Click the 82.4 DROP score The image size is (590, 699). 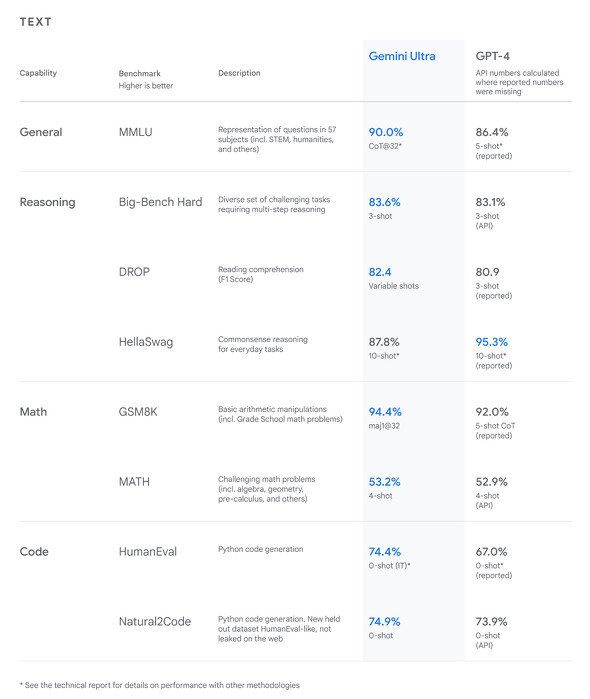point(380,272)
